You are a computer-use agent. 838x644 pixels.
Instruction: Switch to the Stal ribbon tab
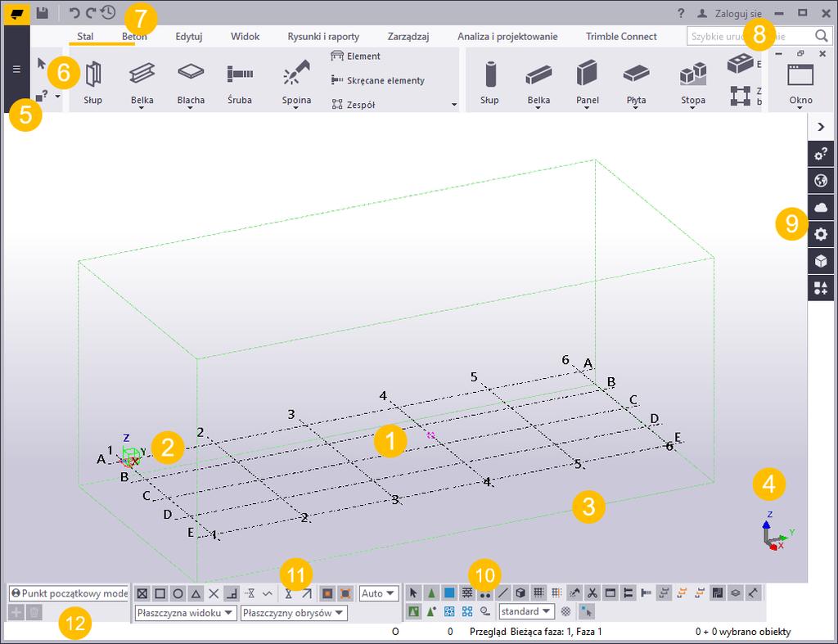click(x=85, y=36)
